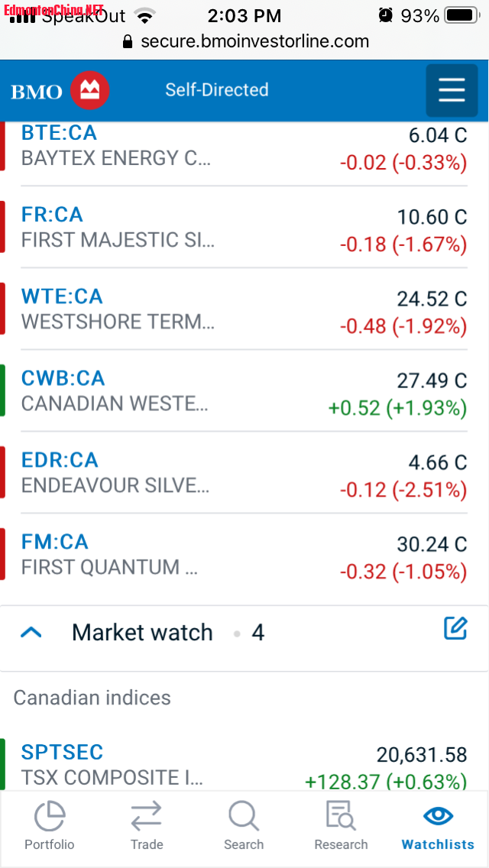The image size is (489, 868).
Task: Open the Research icon
Action: coord(341,815)
